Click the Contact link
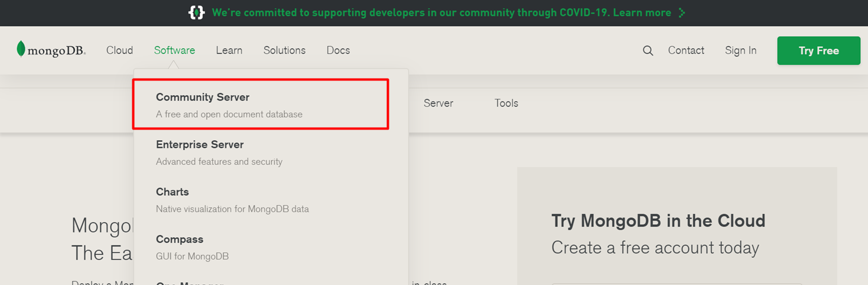Viewport: 868px width, 285px height. pos(686,50)
